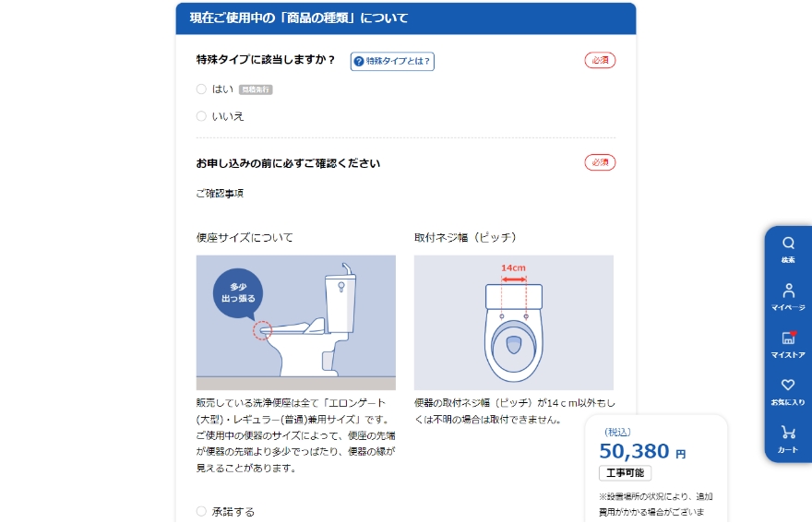Open the カート cart icon
Screen dimensions: 812x523
click(x=788, y=432)
